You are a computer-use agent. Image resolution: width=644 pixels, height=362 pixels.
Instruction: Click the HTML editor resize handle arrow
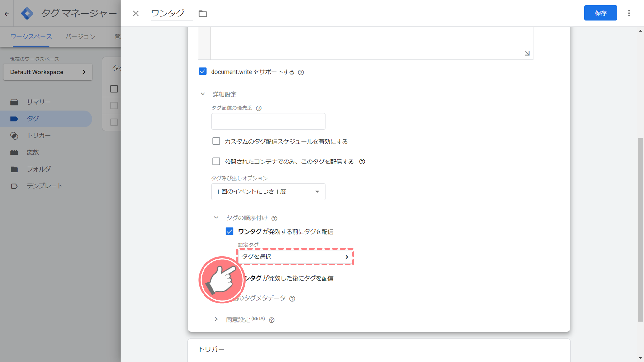(527, 53)
